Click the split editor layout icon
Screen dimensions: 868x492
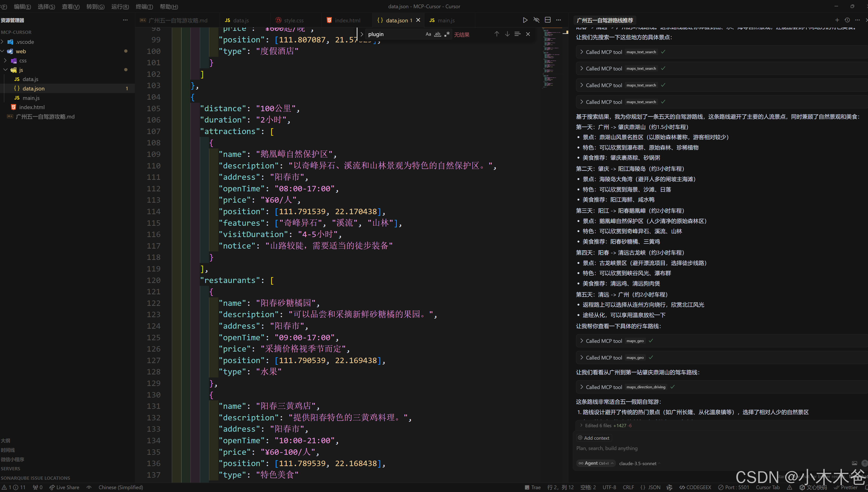[x=548, y=20]
